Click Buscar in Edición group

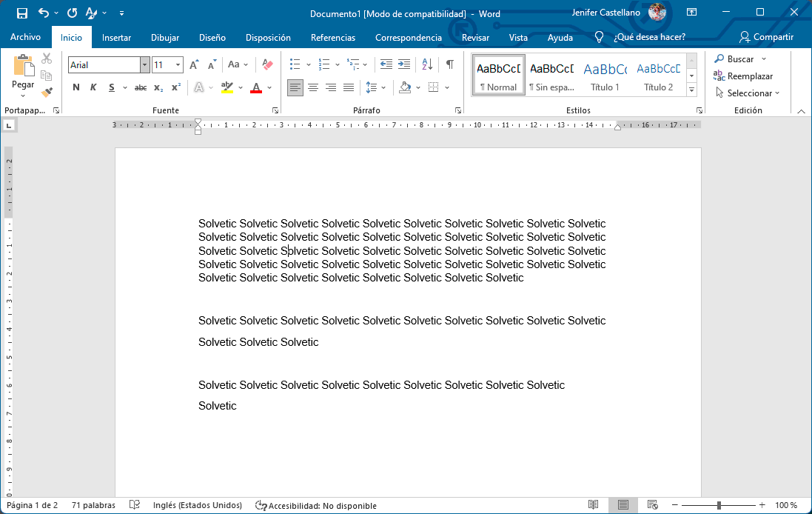tap(734, 59)
